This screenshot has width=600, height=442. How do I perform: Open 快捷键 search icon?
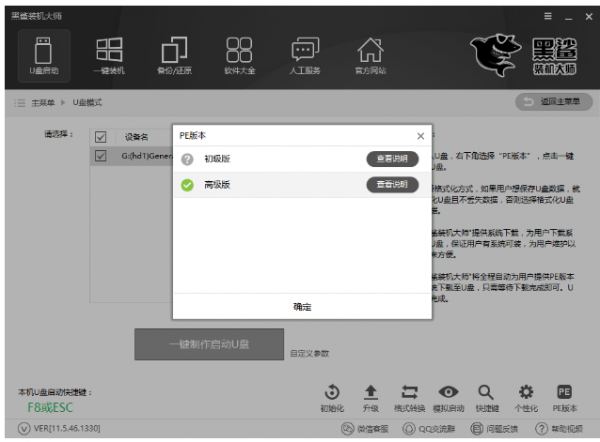pyautogui.click(x=487, y=398)
